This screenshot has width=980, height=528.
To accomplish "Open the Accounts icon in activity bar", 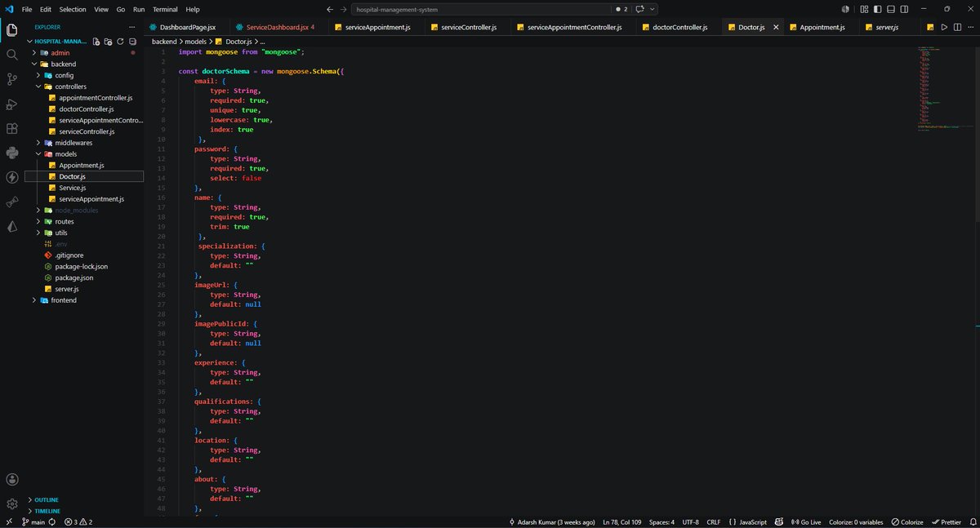I will click(12, 480).
